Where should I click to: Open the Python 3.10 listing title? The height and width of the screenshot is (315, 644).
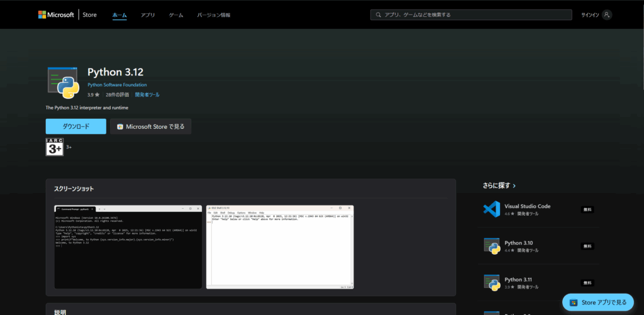click(x=518, y=243)
